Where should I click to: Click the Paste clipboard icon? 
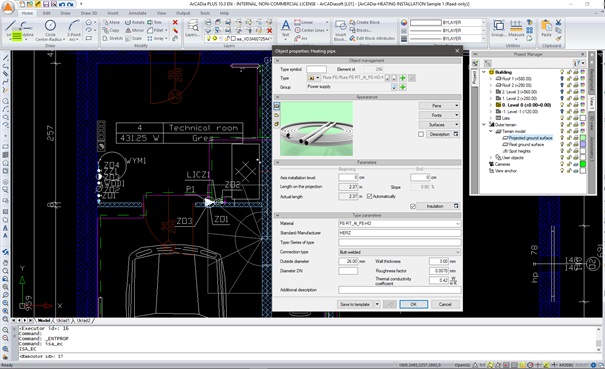click(546, 29)
